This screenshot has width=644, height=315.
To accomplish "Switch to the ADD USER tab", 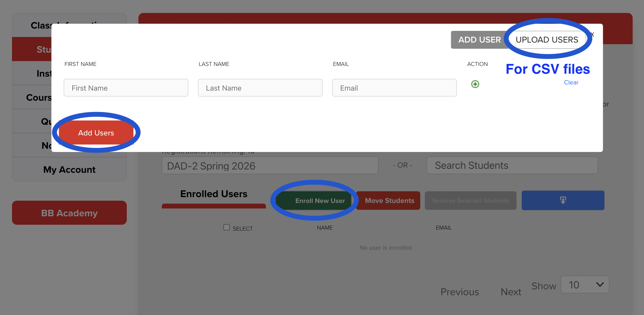I will pos(479,40).
